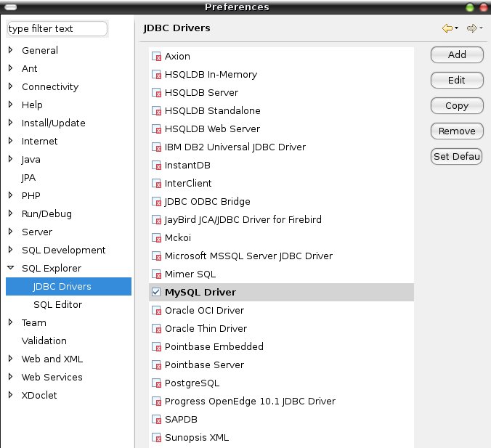Viewport: 491px width, 448px height.
Task: Open the back history dropdown arrow
Action: tap(457, 28)
